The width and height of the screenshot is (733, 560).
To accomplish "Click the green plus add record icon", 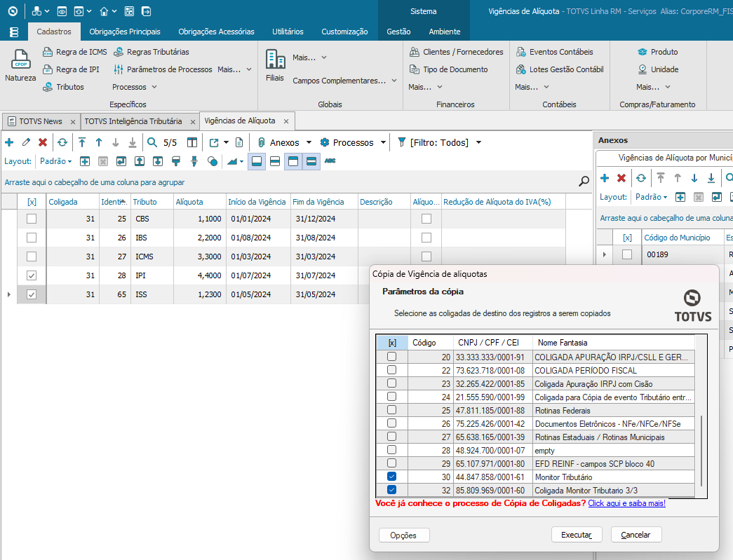I will click(x=9, y=142).
